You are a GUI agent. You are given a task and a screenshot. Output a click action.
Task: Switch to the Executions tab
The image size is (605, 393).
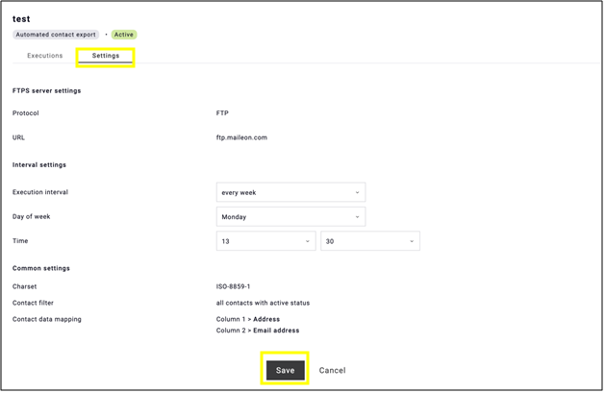click(45, 56)
